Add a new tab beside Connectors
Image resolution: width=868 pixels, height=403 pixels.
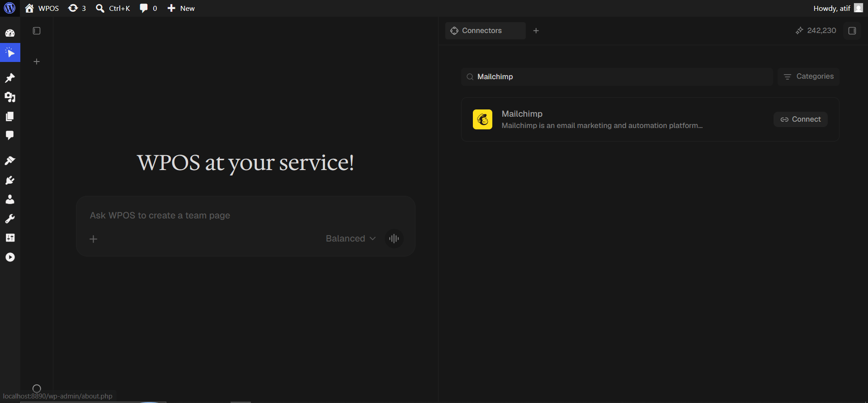(536, 31)
